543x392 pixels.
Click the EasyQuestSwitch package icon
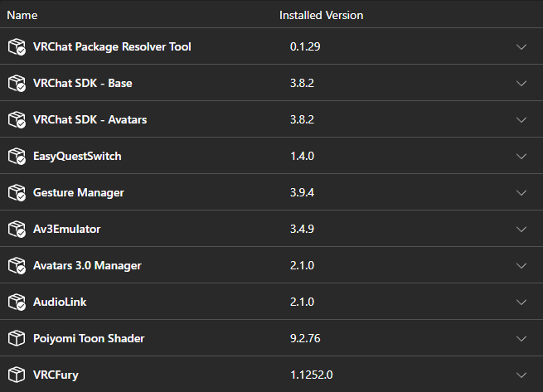pos(17,156)
